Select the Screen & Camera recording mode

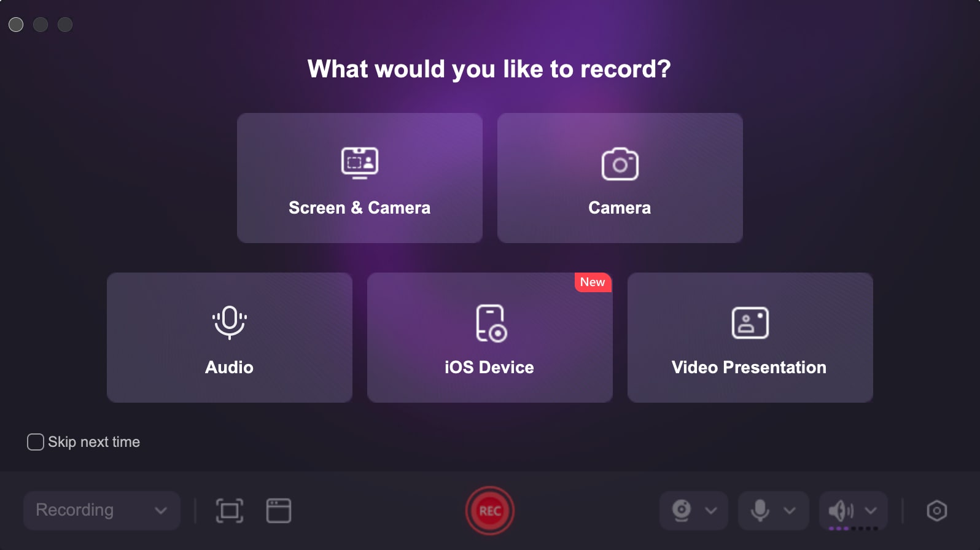point(360,178)
